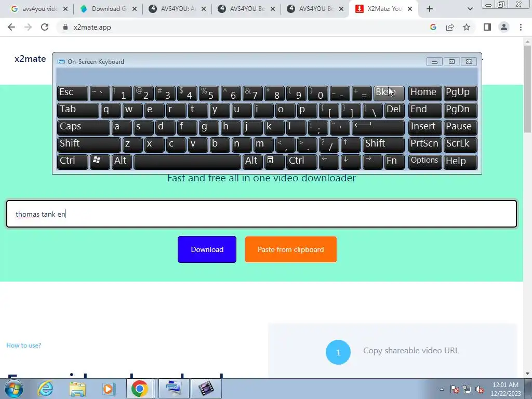This screenshot has height=399, width=532.
Task: Click the Download button
Action: tap(207, 249)
